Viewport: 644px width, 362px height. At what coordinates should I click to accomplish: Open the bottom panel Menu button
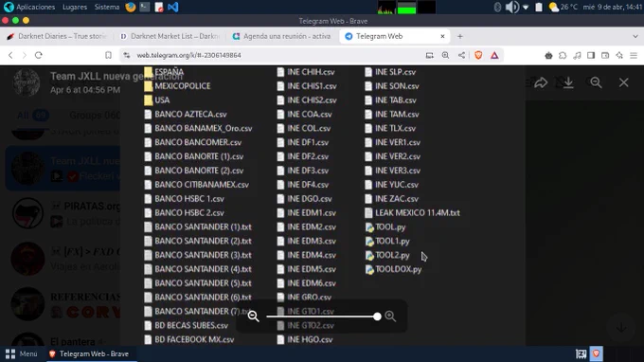tap(22, 353)
